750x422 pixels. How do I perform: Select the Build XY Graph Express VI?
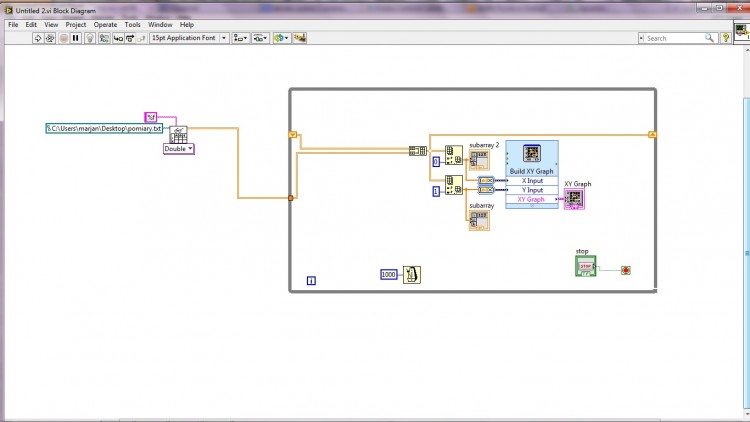click(x=531, y=174)
